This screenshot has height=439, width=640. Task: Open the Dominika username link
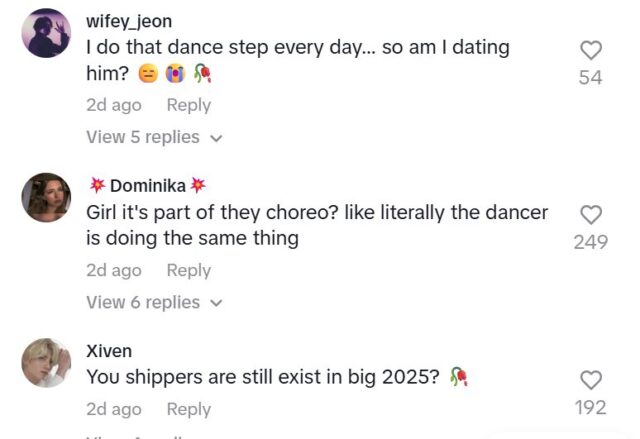[x=148, y=186]
